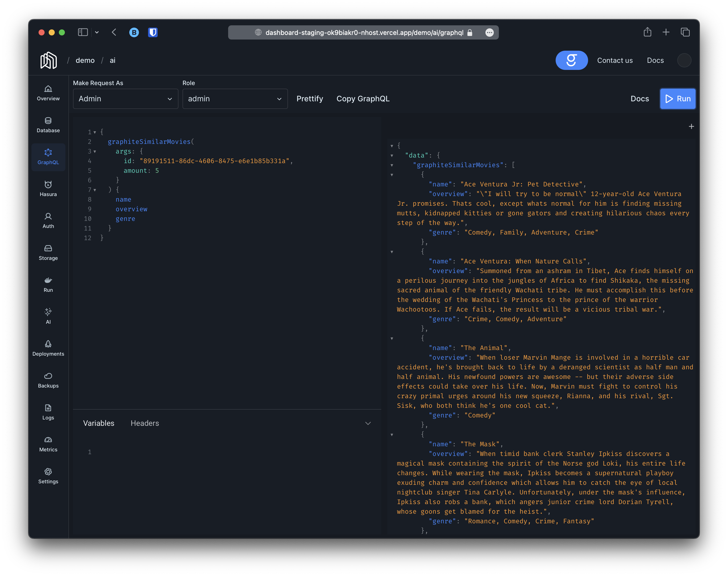Open the Role admin dropdown
Image resolution: width=728 pixels, height=576 pixels.
click(235, 99)
